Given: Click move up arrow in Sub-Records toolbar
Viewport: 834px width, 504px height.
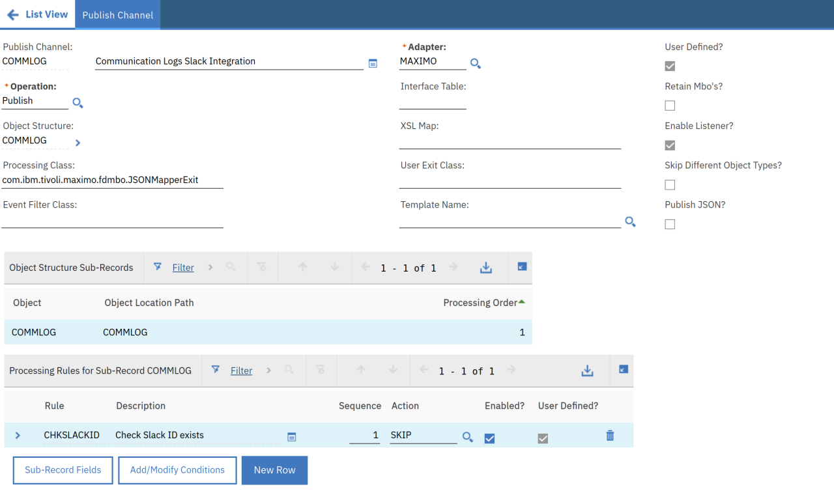Looking at the screenshot, I should point(302,267).
